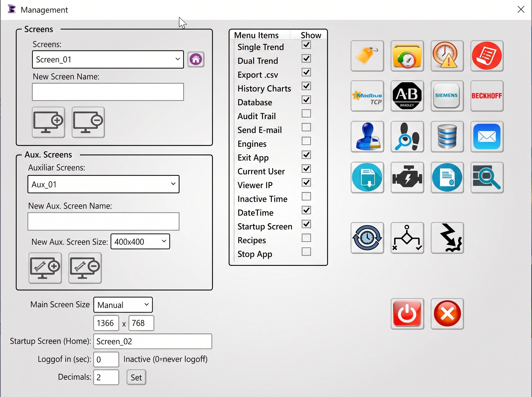This screenshot has width=532, height=397.
Task: Click the server search magnifier icon
Action: pyautogui.click(x=487, y=178)
